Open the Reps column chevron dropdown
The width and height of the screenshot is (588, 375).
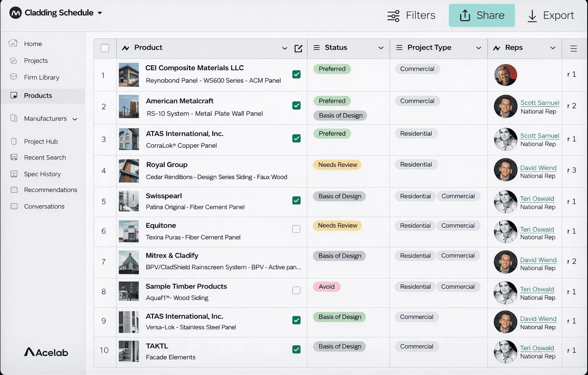(x=553, y=48)
